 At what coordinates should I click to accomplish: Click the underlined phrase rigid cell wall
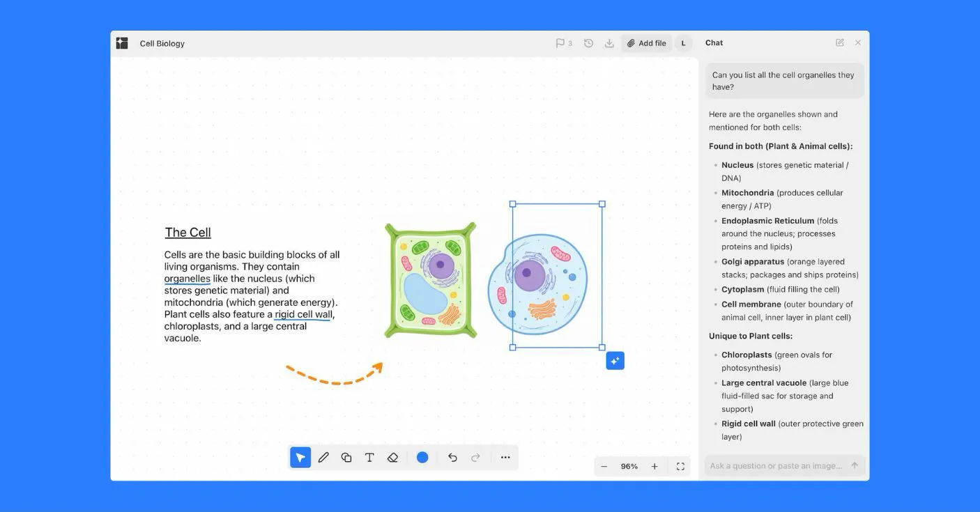[303, 314]
